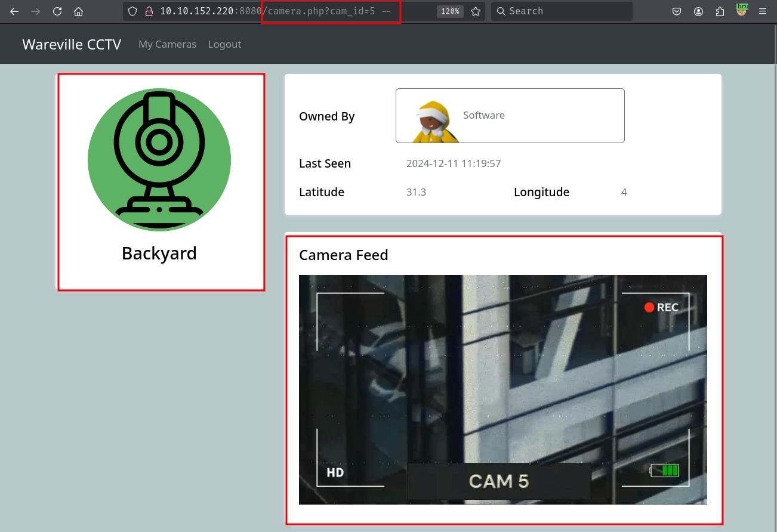Screen dimensions: 777x532
Task: Open the Pocket save icon
Action: pos(677,11)
